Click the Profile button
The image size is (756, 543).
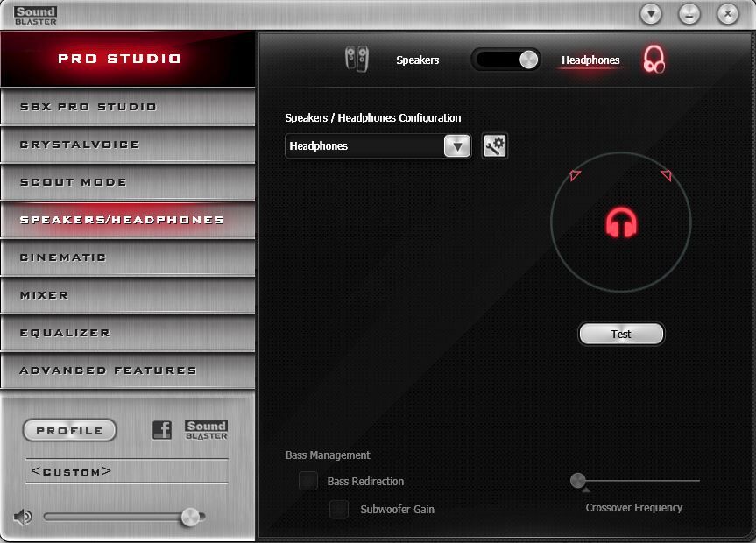coord(69,430)
